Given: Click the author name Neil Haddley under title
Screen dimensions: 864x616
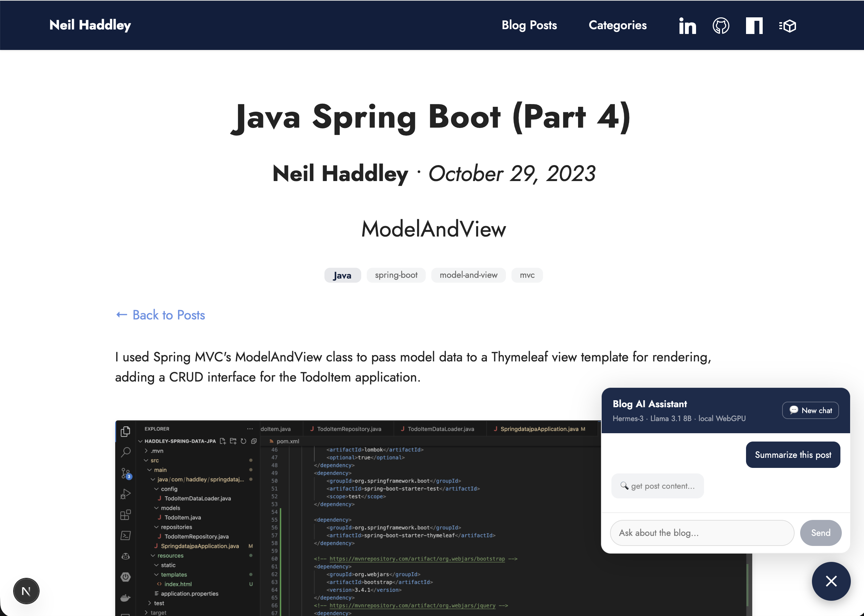Looking at the screenshot, I should coord(340,173).
